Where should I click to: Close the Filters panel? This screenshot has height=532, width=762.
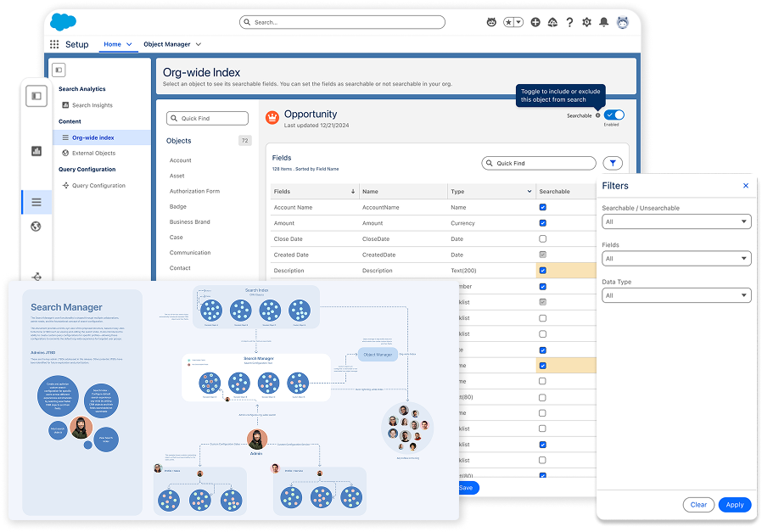click(746, 186)
